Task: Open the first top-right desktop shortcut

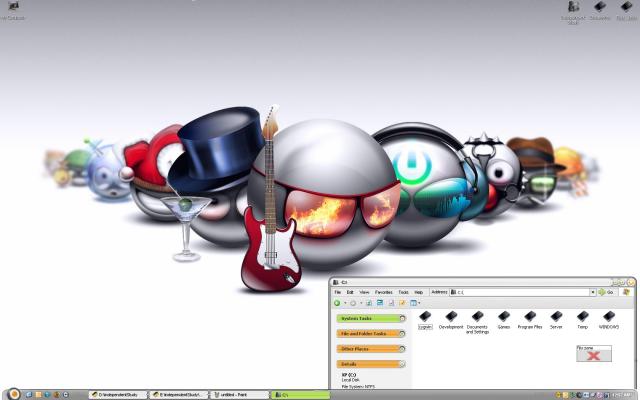Action: (x=573, y=12)
